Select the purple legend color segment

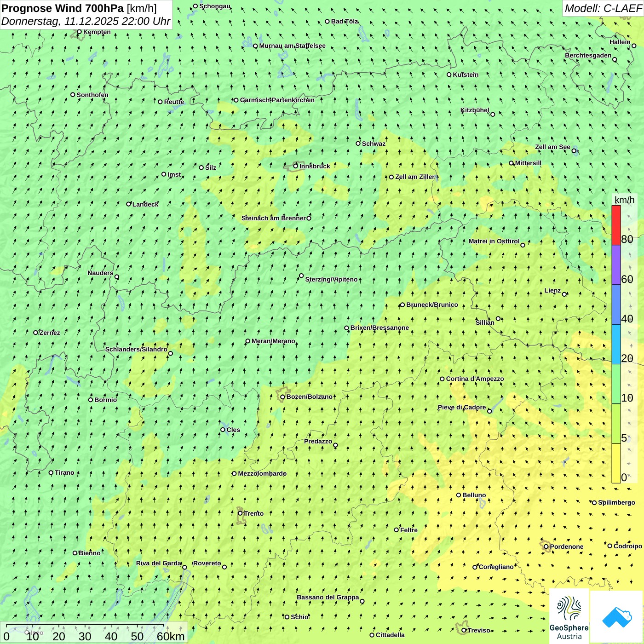tap(616, 265)
